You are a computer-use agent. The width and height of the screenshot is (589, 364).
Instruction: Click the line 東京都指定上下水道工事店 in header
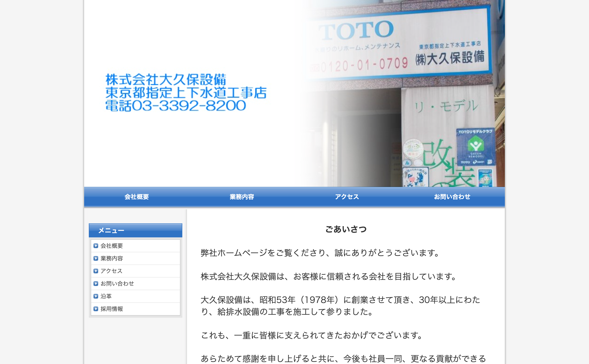186,93
